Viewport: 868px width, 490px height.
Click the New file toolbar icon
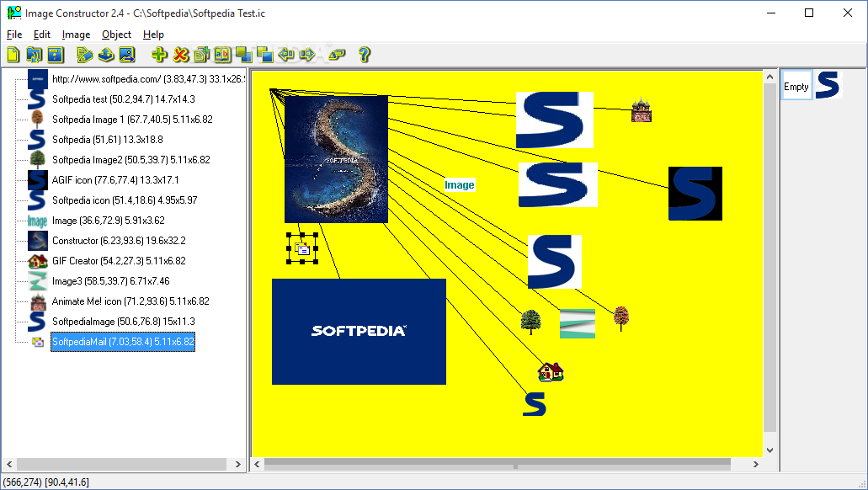coord(13,54)
